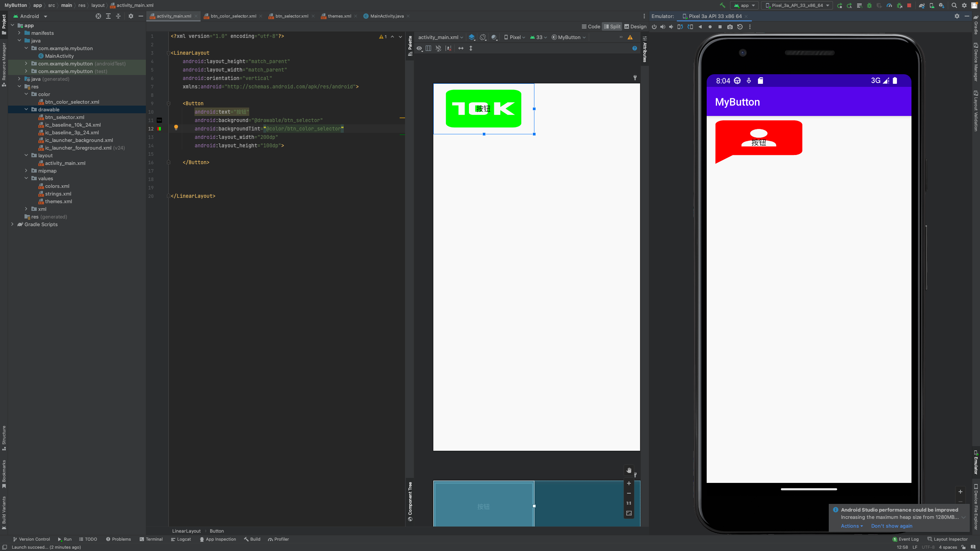Viewport: 980px width, 551px height.
Task: Click design orientation rotate icon
Action: (483, 37)
